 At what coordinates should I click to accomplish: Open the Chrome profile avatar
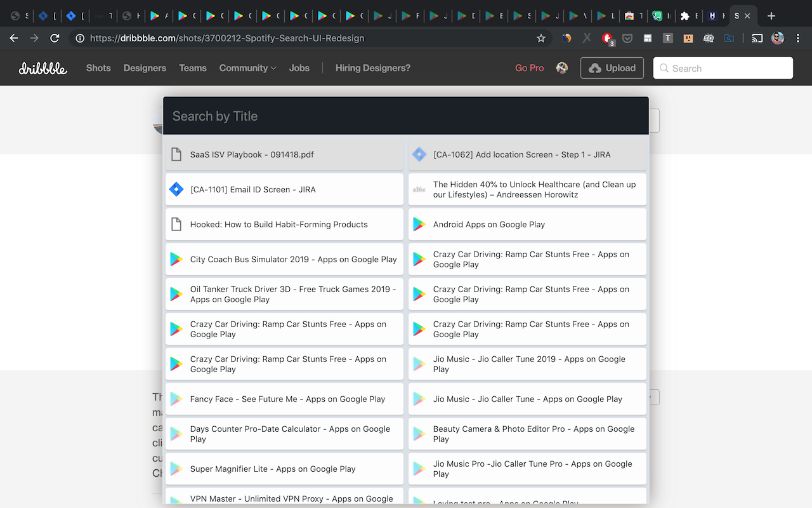pyautogui.click(x=778, y=38)
